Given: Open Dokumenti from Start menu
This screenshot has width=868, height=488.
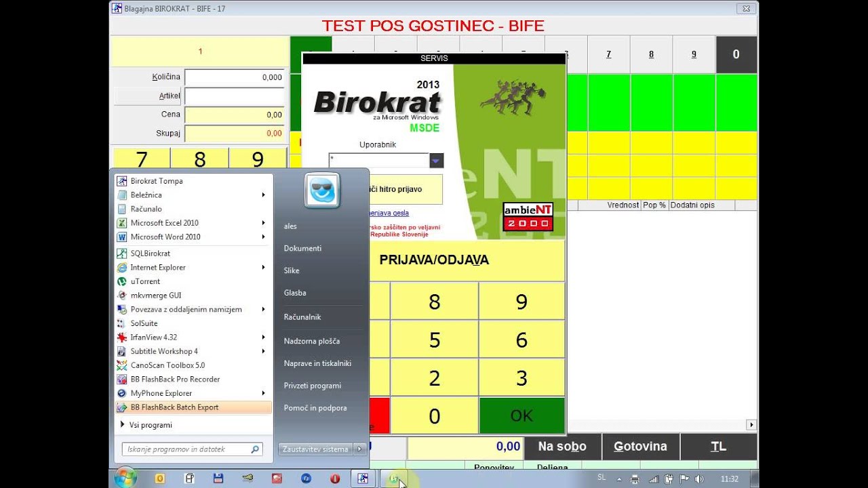Looking at the screenshot, I should click(x=302, y=248).
